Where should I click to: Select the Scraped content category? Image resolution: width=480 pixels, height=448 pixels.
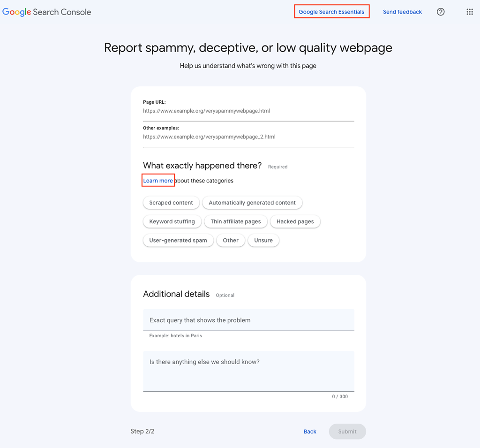171,203
